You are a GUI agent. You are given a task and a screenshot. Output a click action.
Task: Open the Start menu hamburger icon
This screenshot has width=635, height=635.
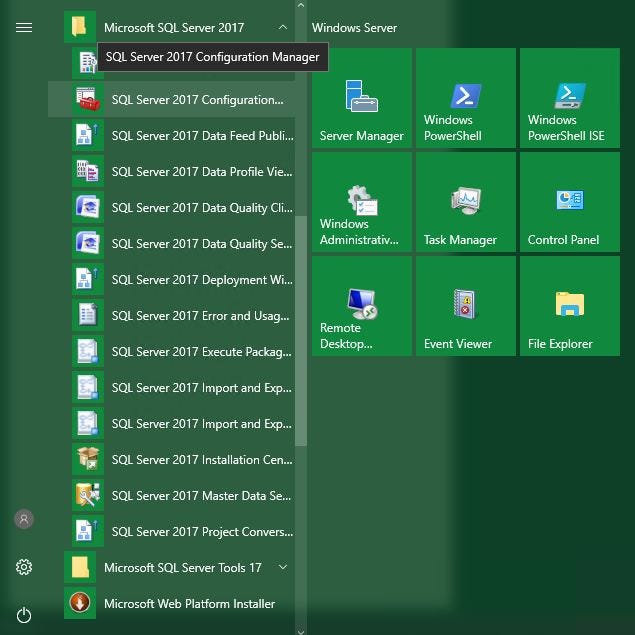click(24, 28)
